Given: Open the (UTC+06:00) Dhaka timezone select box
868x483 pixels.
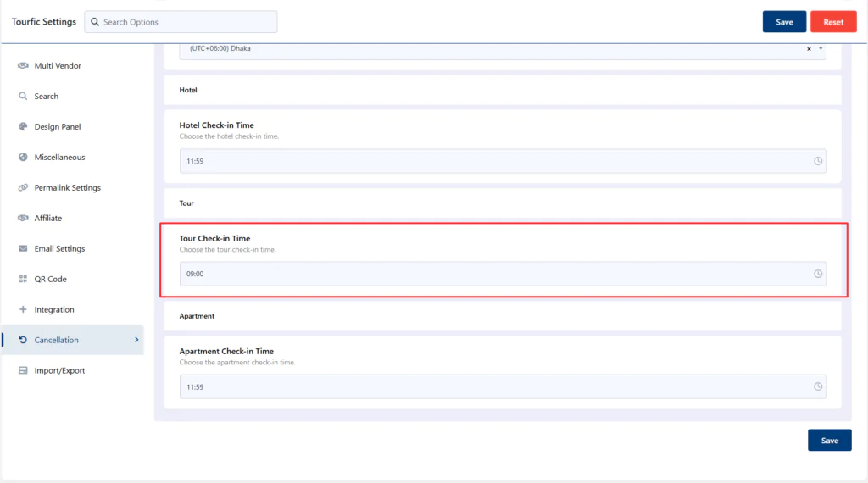Looking at the screenshot, I should (502, 50).
